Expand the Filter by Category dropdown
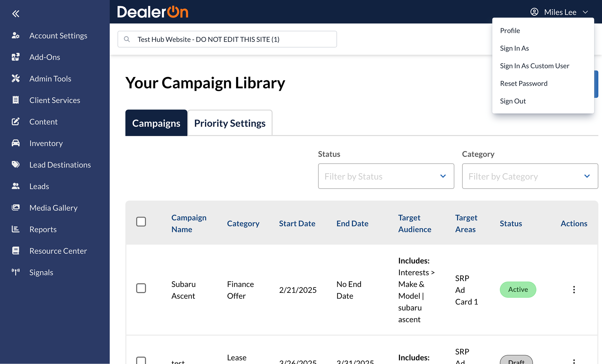 click(530, 176)
